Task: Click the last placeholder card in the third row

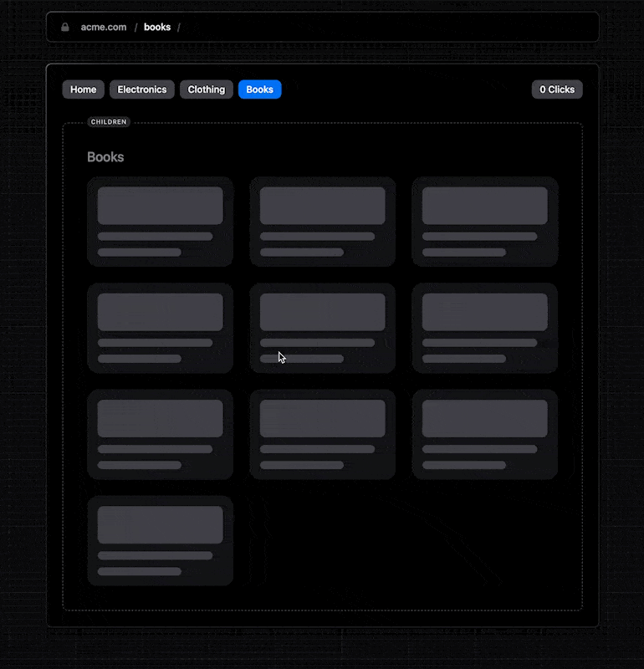Action: pos(484,434)
